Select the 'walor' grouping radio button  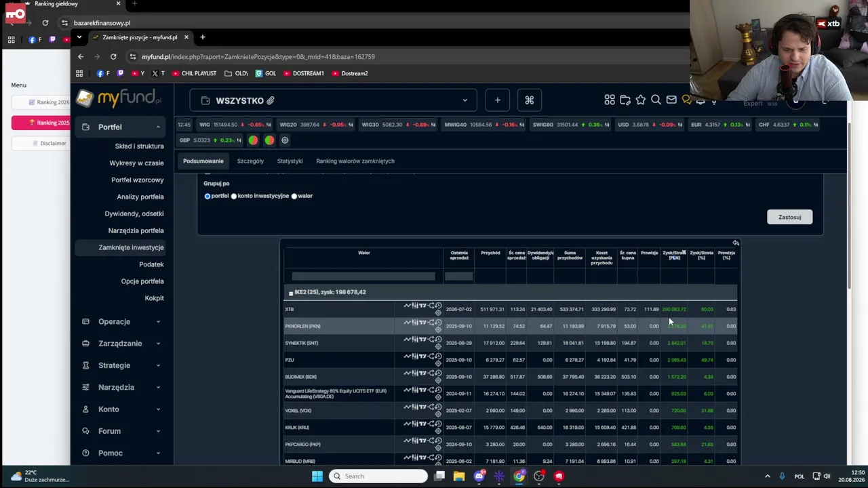[x=294, y=196]
